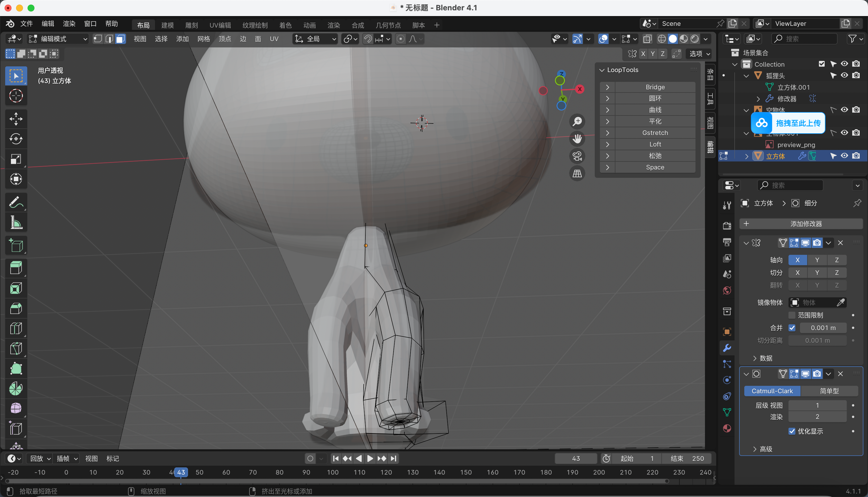Click the camera view icon in viewport
Screen dimensions: 868x497
tap(577, 156)
